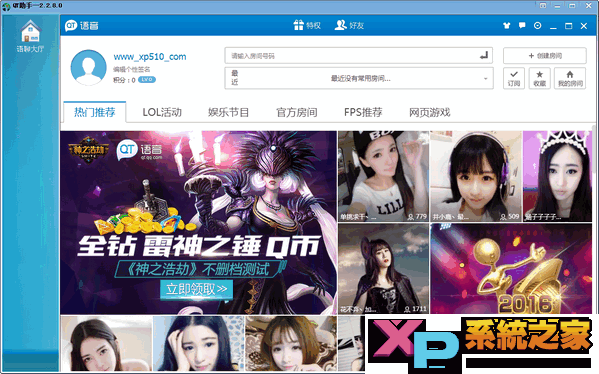Open the golden 2016 trophy promotion thumbnail
This screenshot has width=599, height=374.
(511, 269)
